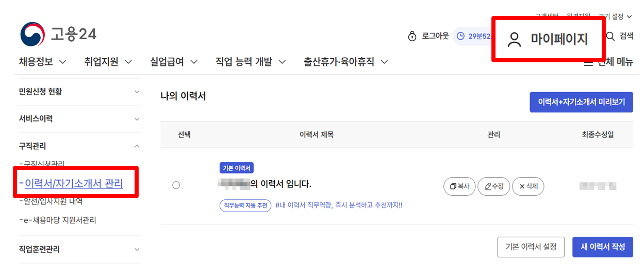Open the 전체 메뉴 hamburger icon
The height and width of the screenshot is (278, 644).
(x=588, y=62)
